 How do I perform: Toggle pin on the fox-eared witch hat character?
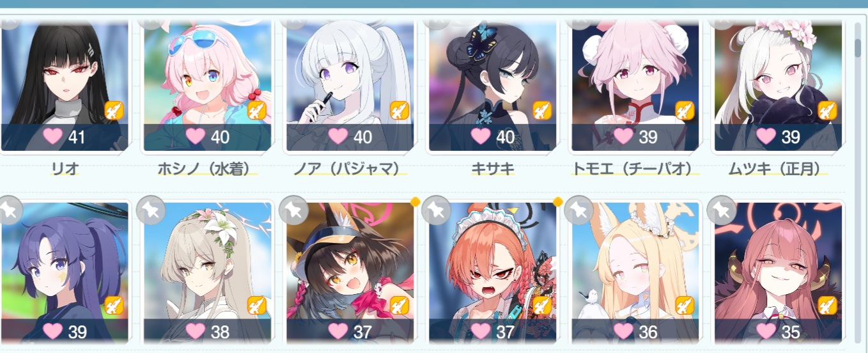(x=294, y=210)
